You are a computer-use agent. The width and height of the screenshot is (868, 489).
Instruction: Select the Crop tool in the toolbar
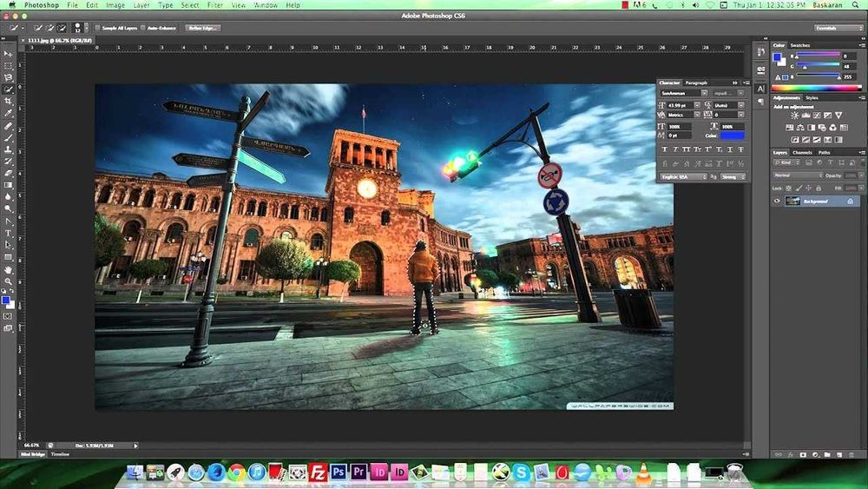tap(8, 102)
